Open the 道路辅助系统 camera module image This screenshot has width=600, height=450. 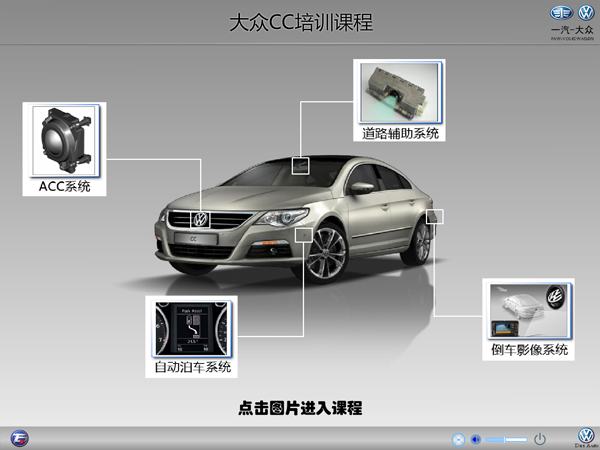pyautogui.click(x=399, y=92)
